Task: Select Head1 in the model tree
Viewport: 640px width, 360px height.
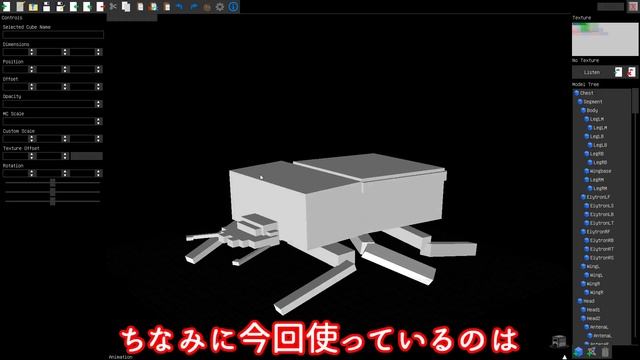Action: coord(593,310)
